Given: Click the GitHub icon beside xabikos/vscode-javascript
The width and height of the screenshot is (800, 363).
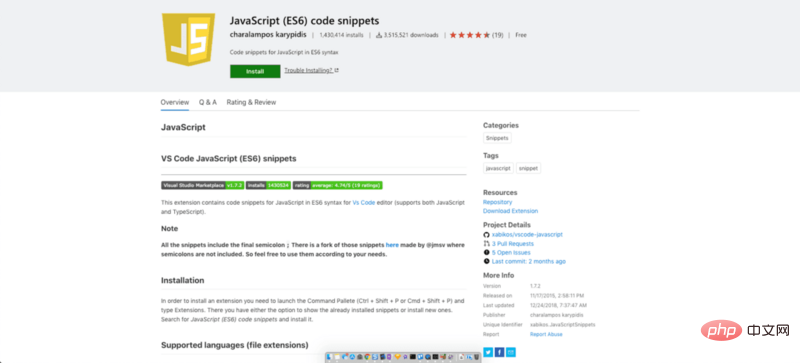Looking at the screenshot, I should [x=486, y=234].
